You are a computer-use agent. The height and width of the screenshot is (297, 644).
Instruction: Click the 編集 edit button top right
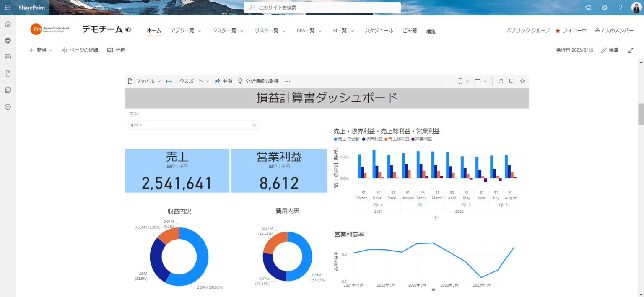pyautogui.click(x=609, y=49)
